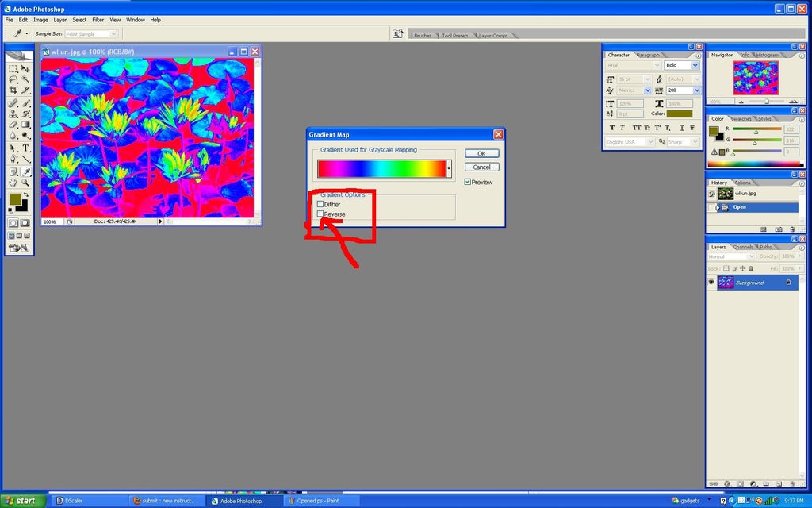
Task: Enable the Reverse checkbox
Action: [x=320, y=214]
